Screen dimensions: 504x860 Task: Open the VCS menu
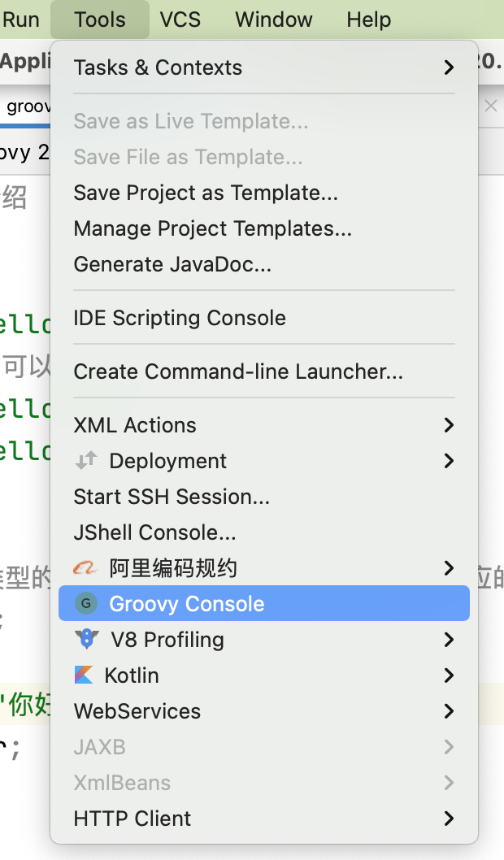point(180,20)
